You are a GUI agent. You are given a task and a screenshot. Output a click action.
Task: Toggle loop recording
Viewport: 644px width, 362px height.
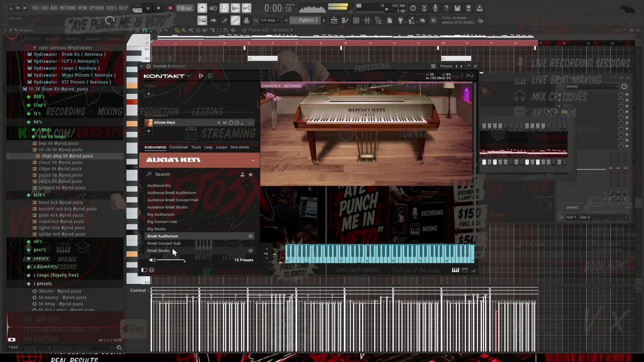246,8
